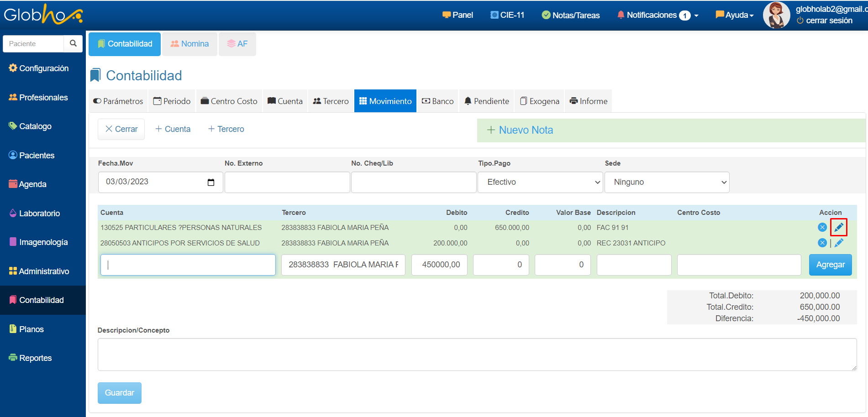
Task: Expand the Tipo.Pago dropdown
Action: [540, 182]
